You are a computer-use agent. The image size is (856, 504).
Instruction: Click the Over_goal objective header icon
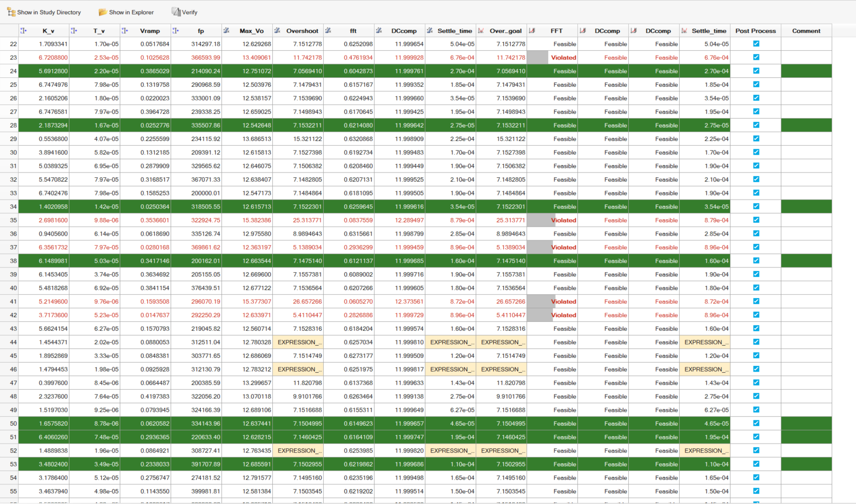(481, 31)
